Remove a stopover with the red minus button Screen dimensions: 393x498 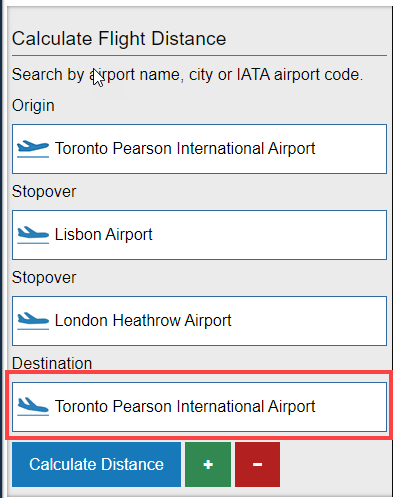coord(257,464)
